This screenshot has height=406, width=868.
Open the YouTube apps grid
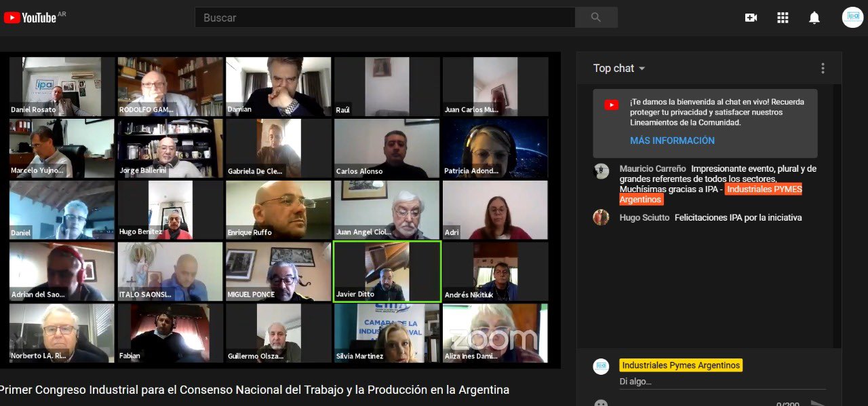(783, 18)
